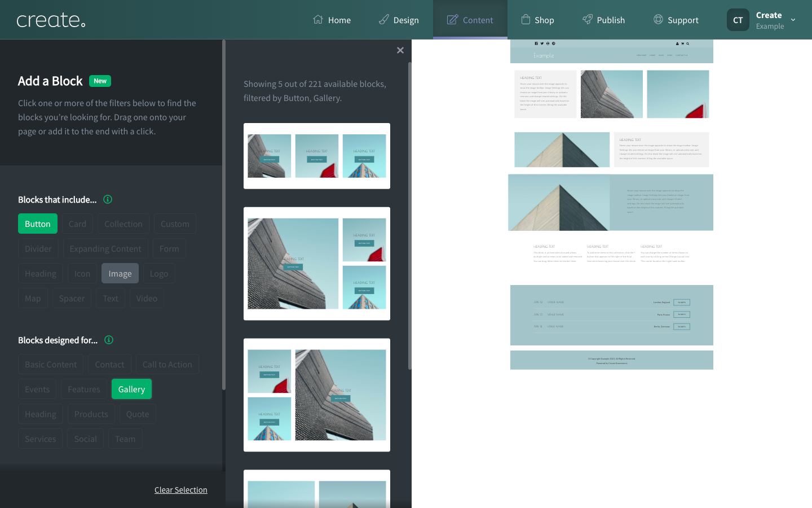
Task: Toggle the Divider filter
Action: point(38,248)
